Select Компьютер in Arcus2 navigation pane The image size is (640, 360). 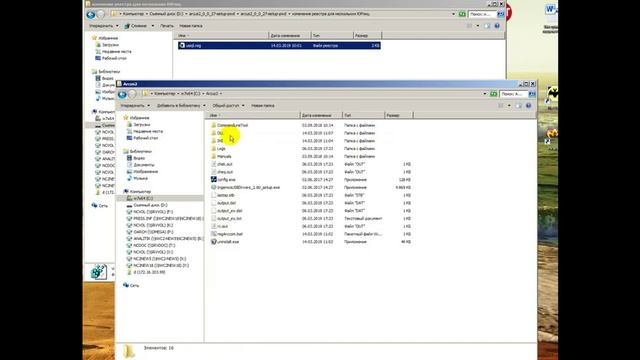[140, 191]
